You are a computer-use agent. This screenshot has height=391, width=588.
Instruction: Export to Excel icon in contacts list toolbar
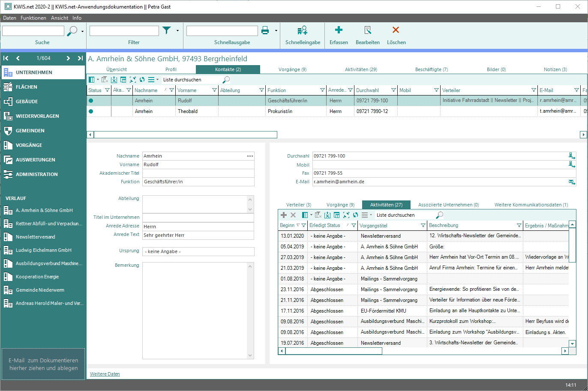click(x=114, y=80)
